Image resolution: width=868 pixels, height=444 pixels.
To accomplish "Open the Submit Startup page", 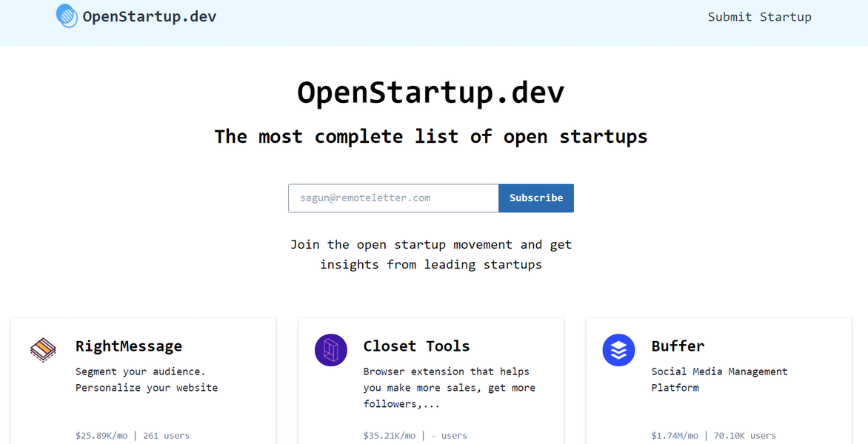I will tap(759, 16).
